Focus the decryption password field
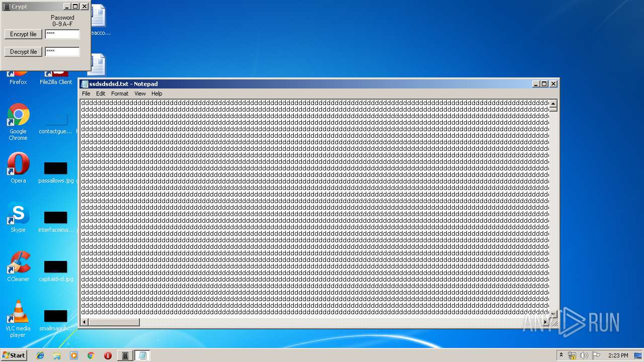Viewport: 644px width, 362px height. (62, 52)
